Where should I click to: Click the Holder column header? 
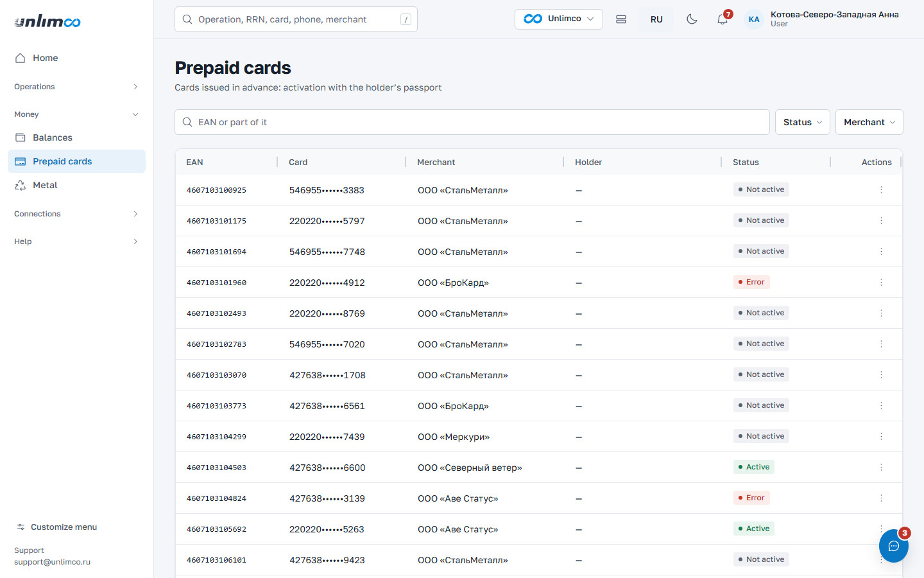click(588, 162)
